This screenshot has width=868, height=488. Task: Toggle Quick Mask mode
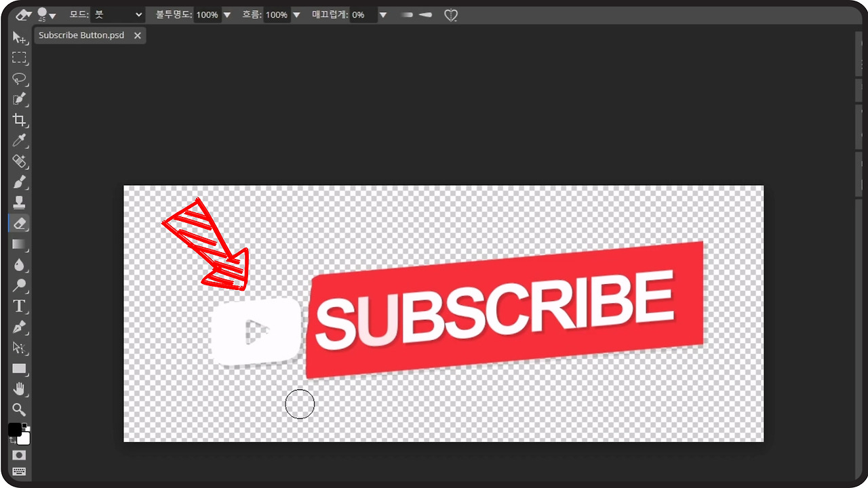tap(19, 455)
